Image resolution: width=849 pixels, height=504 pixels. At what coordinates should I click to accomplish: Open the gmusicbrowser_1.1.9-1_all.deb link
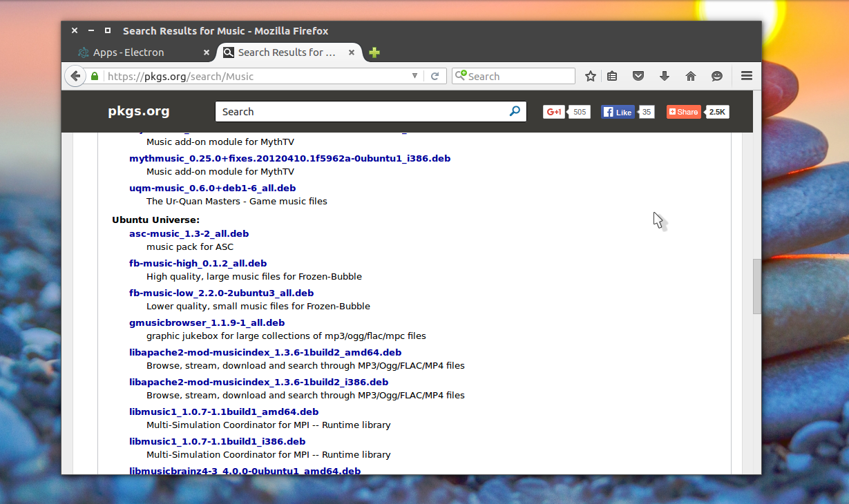click(207, 322)
